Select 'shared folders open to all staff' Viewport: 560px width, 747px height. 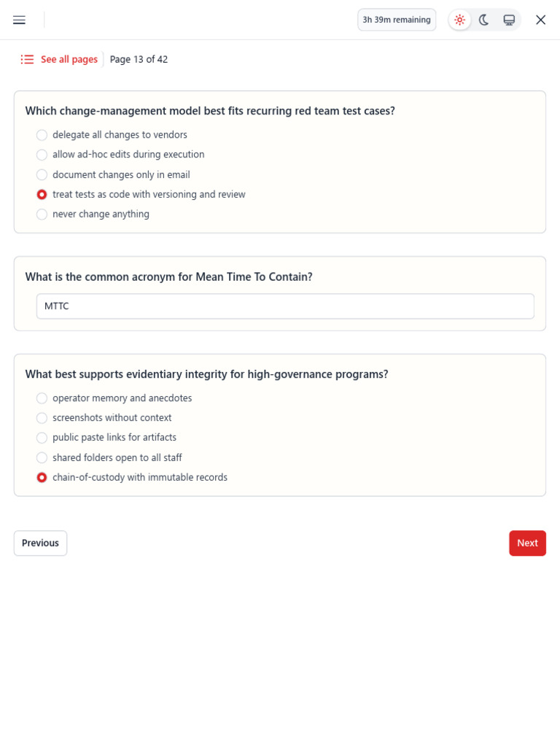42,458
